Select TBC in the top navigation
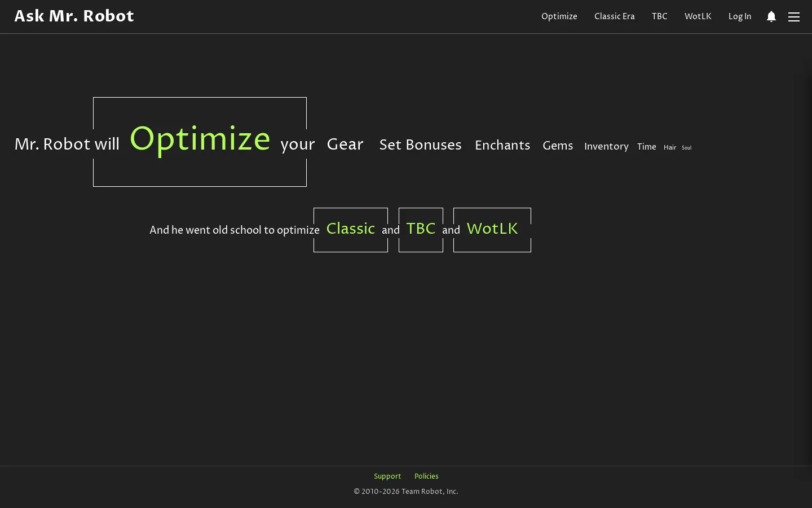The image size is (812, 508). pos(660,16)
